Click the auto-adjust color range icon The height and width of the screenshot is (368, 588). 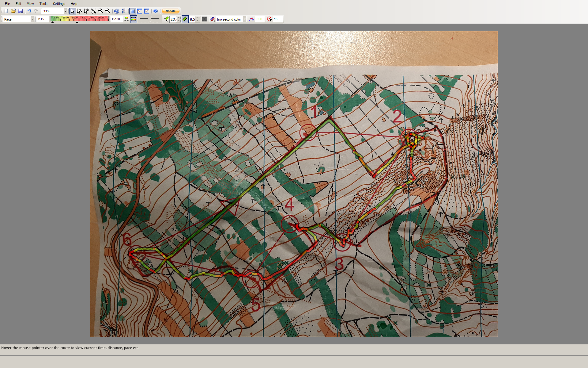tap(126, 19)
